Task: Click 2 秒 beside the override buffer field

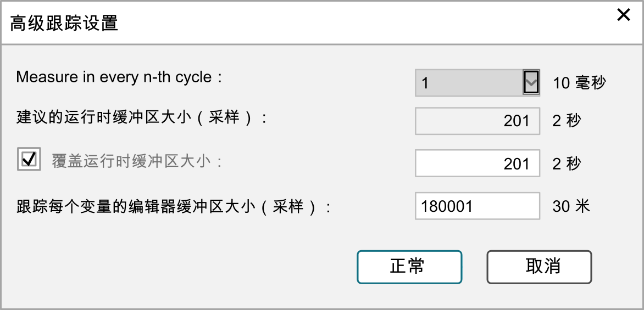Action: pos(567,164)
